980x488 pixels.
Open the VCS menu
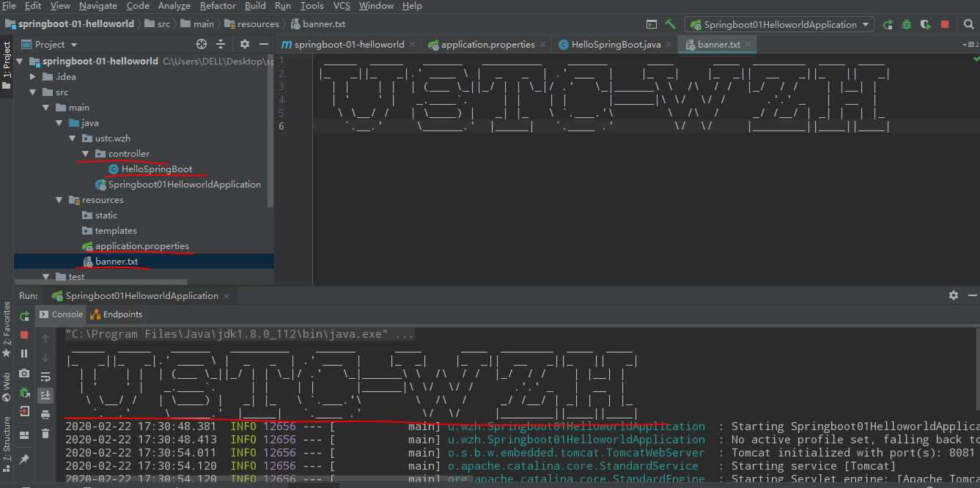[342, 6]
